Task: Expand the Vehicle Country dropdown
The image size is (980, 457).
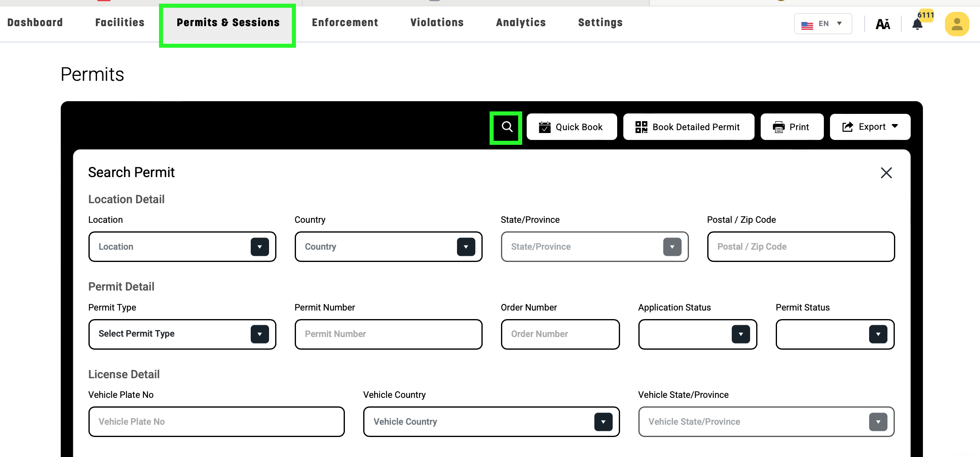Action: [603, 422]
